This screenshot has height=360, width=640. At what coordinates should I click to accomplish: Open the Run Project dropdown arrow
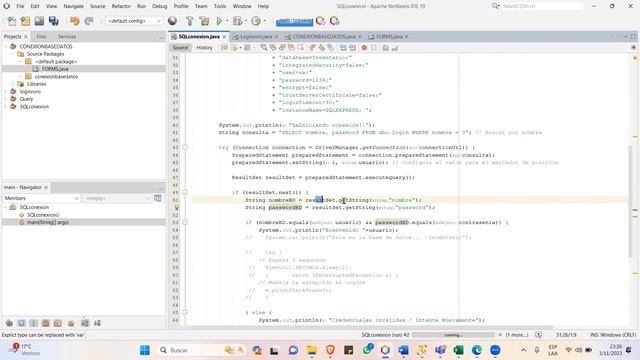coord(227,21)
